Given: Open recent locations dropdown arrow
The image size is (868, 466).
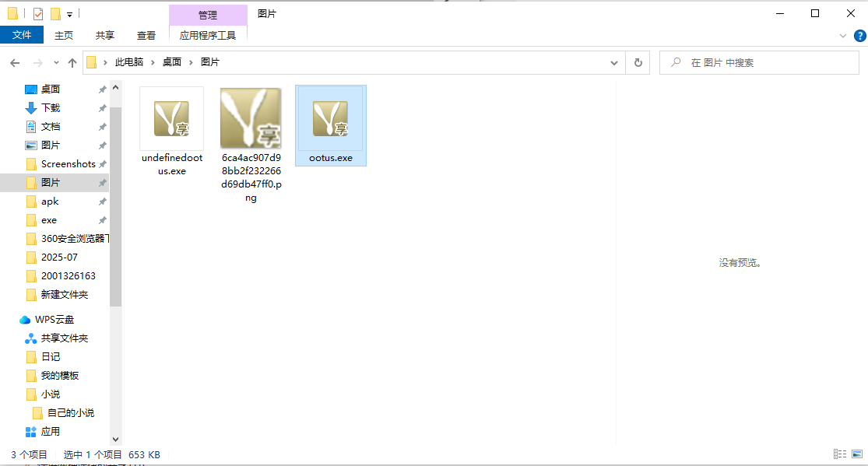Looking at the screenshot, I should [56, 63].
